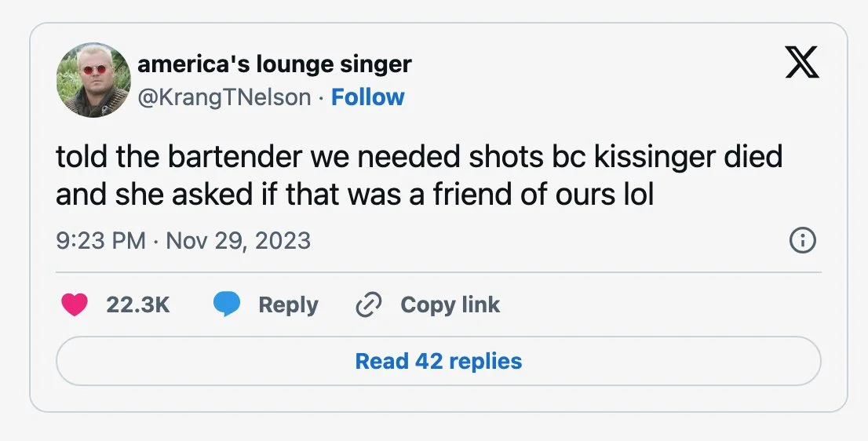Open the @KrangTNelson handle link
Screen dimensions: 868x441
tap(224, 97)
